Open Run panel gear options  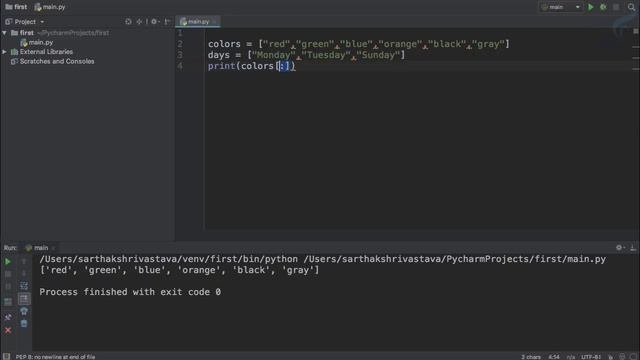[620, 247]
